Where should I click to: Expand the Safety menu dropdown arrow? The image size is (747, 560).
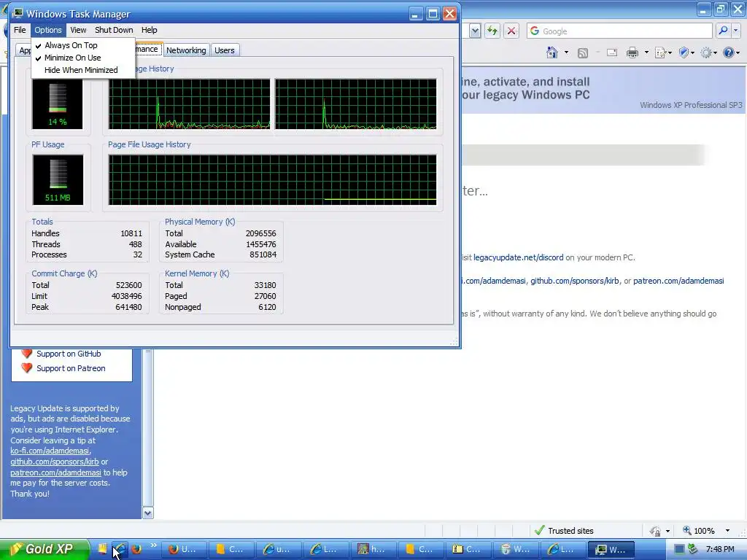pos(692,52)
